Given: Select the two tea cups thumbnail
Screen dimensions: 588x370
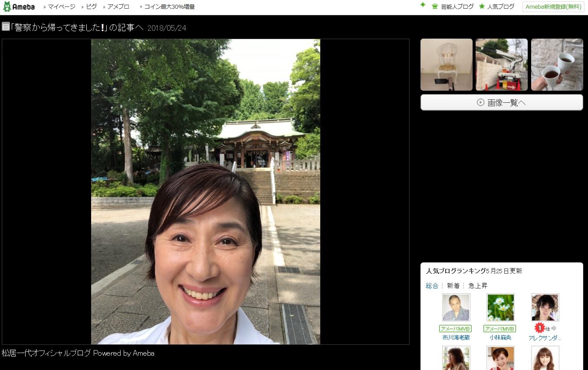Looking at the screenshot, I should click(x=557, y=65).
